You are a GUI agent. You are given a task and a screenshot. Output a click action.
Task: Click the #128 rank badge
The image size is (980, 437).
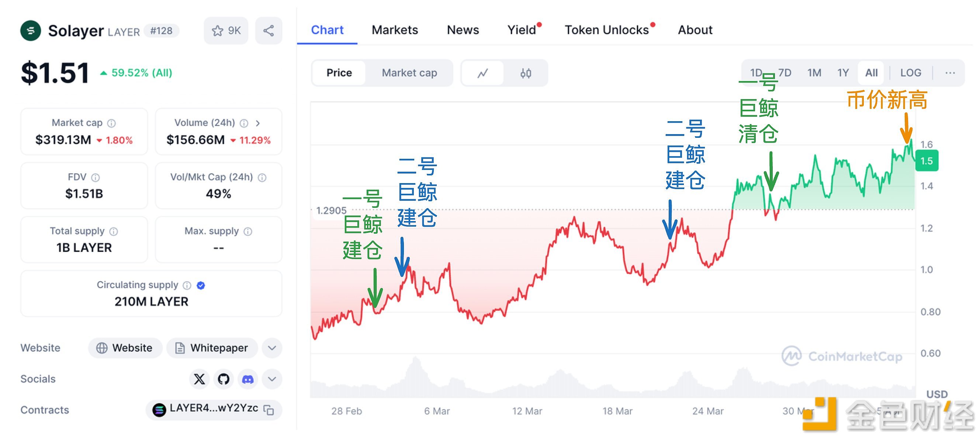coord(161,31)
